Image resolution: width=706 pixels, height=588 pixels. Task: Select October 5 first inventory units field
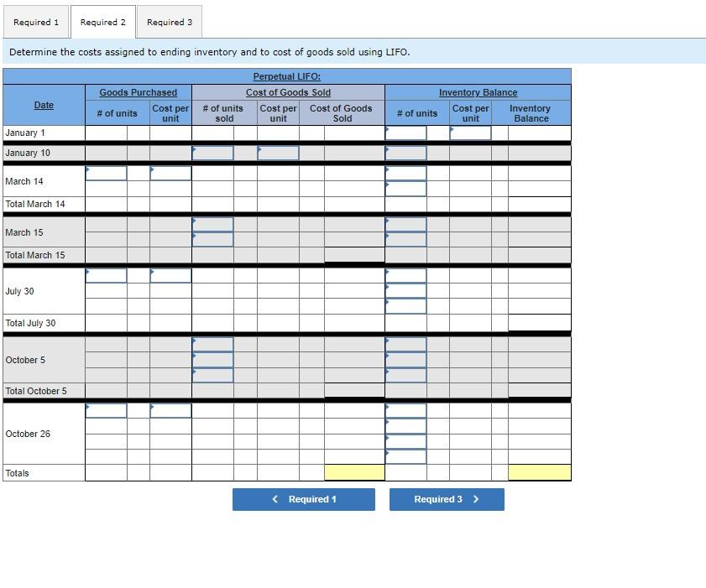pyautogui.click(x=405, y=345)
